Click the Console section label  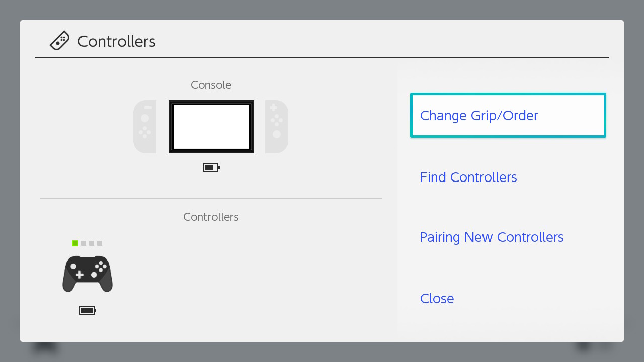pyautogui.click(x=211, y=85)
